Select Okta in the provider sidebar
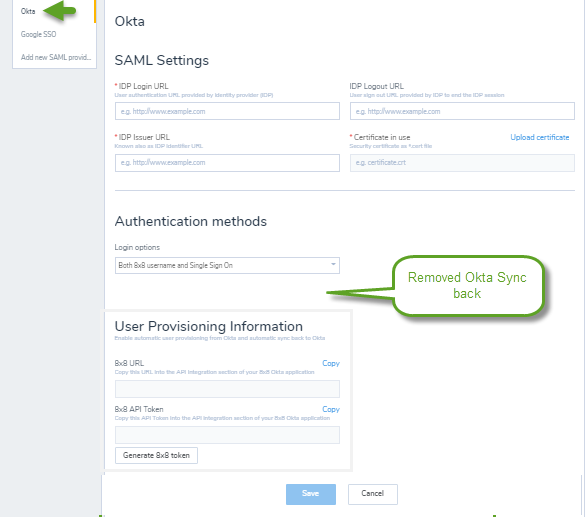 [28, 11]
